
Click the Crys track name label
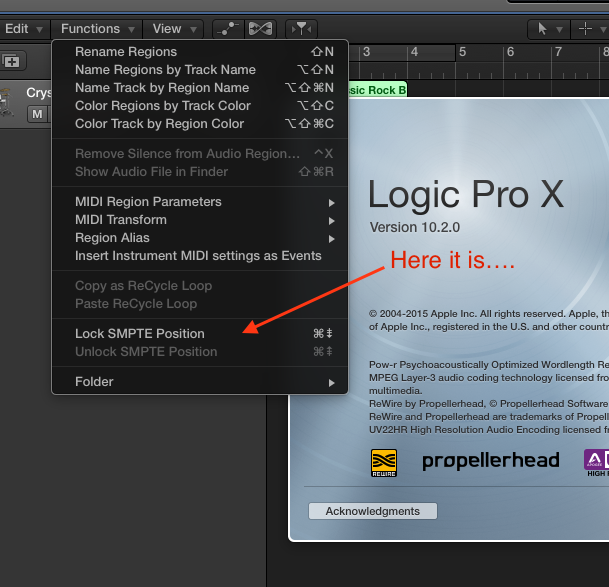tap(39, 93)
